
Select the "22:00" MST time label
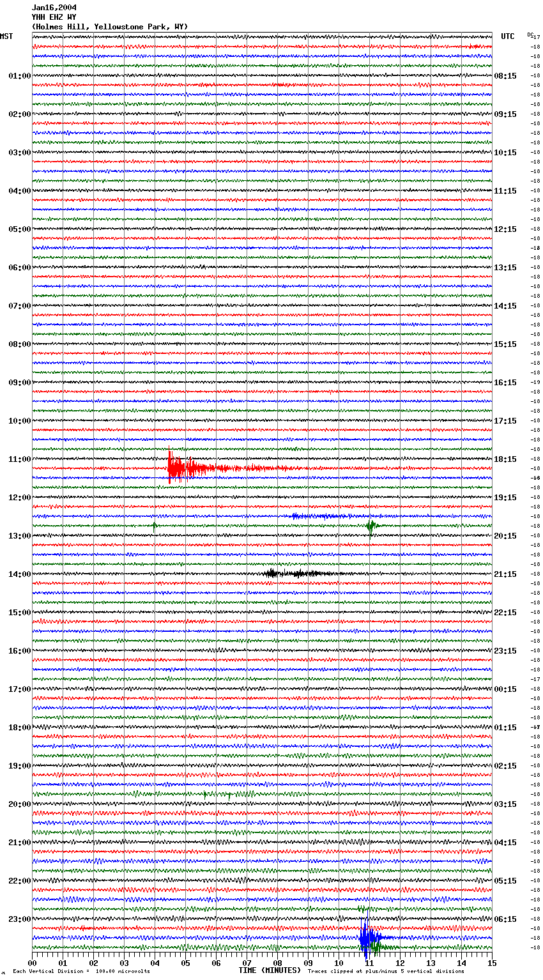20,881
